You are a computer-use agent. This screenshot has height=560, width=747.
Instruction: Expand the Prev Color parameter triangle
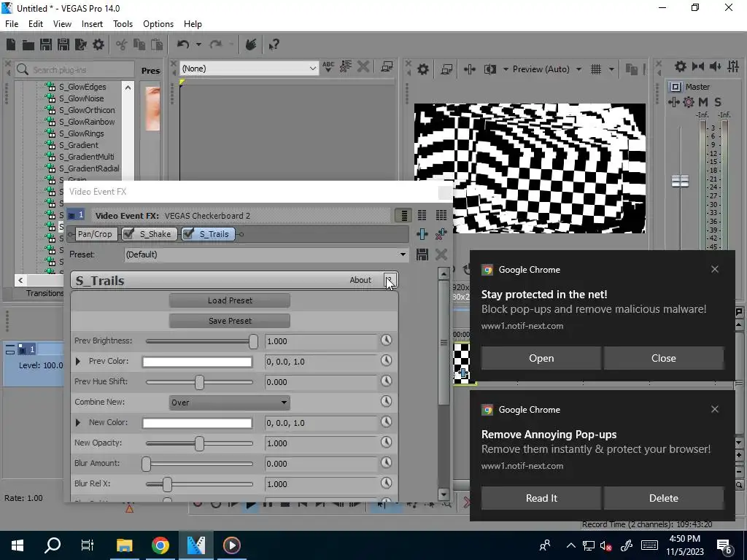(x=78, y=362)
